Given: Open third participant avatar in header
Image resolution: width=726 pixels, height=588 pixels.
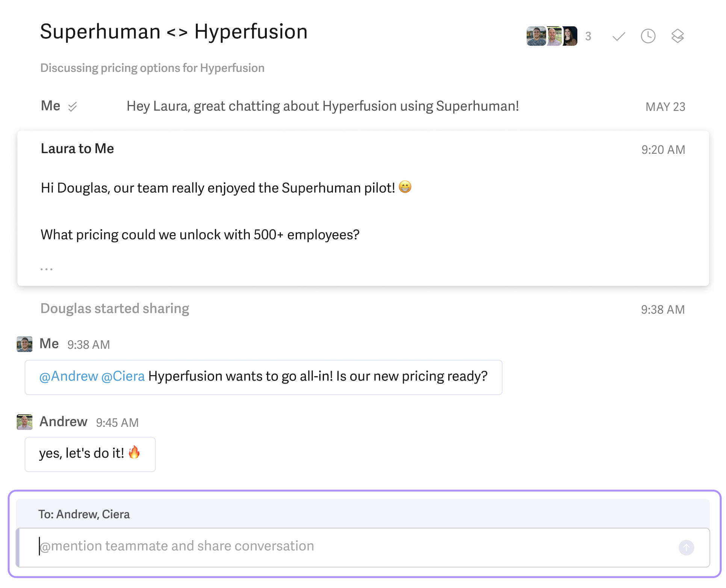Looking at the screenshot, I should [x=570, y=36].
